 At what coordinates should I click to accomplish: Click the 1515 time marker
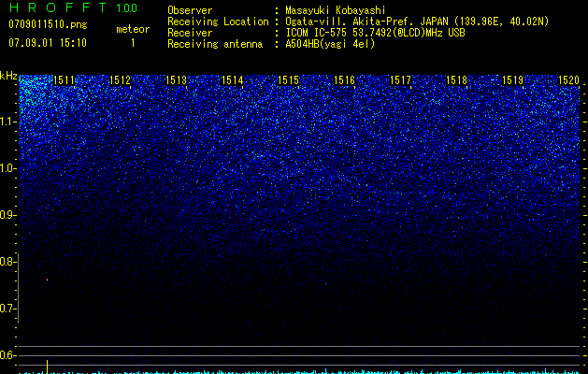click(x=288, y=79)
